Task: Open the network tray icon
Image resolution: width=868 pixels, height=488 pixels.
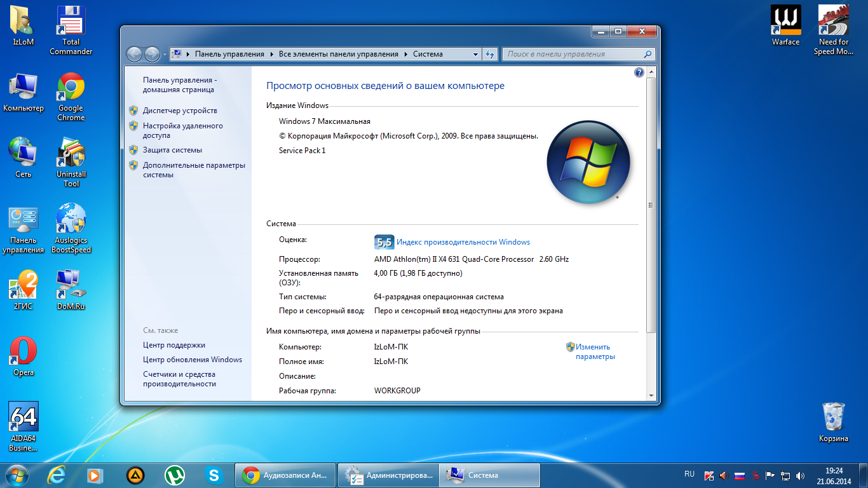Action: [x=785, y=475]
